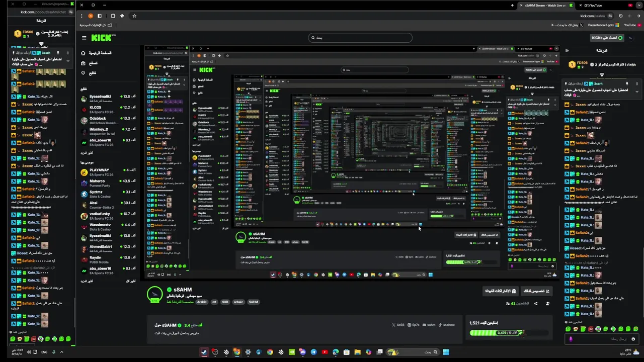Viewport: 644px width, 362px height.
Task: Toggle pin icon in popout chat window
Action: [58, 53]
